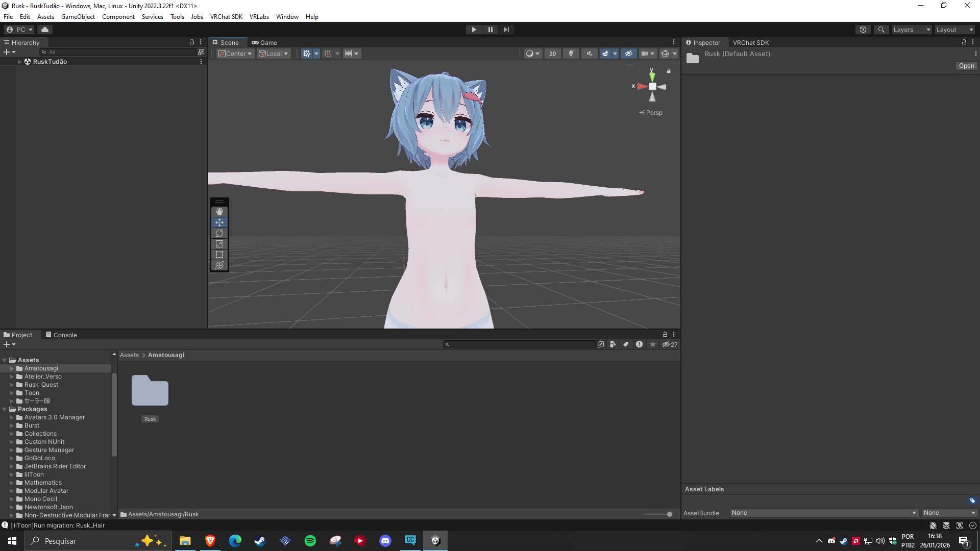Open the scene Gizmos dropdown arrow

click(x=675, y=54)
